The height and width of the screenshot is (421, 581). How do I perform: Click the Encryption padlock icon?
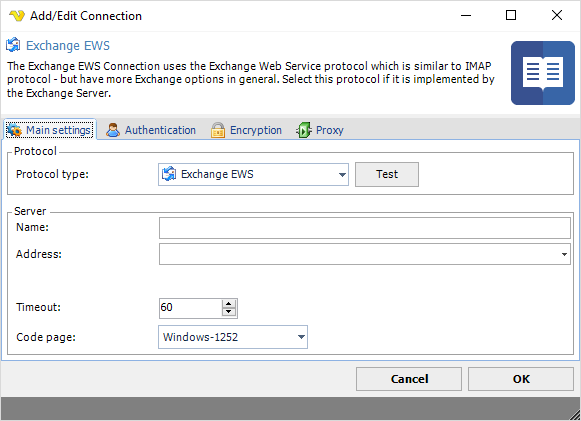coord(218,130)
